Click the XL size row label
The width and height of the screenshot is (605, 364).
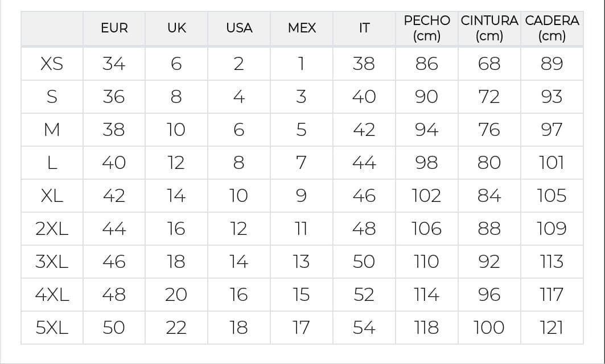tap(52, 196)
